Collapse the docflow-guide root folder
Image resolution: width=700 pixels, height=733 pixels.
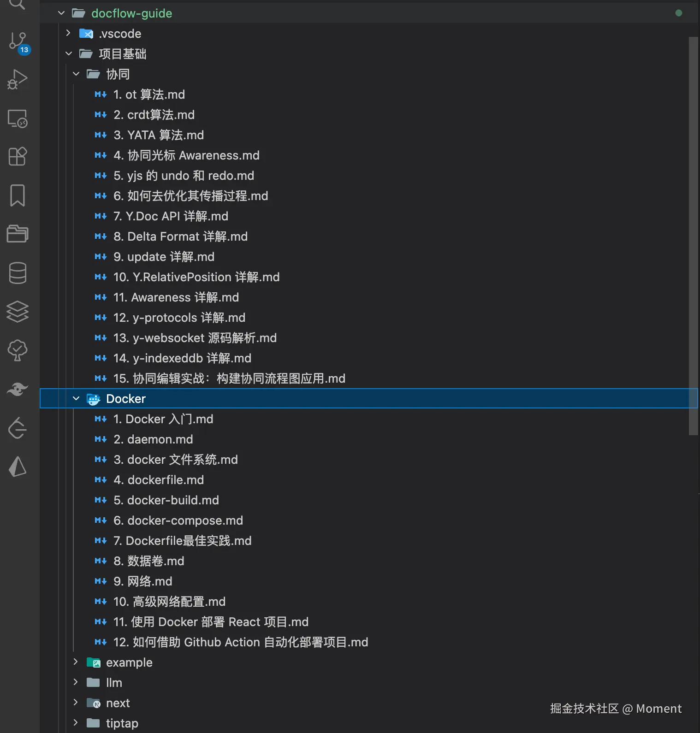pyautogui.click(x=61, y=13)
